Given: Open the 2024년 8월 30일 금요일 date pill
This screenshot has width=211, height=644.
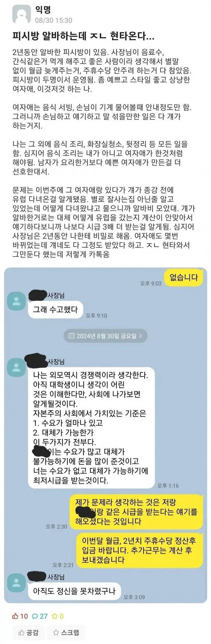Looking at the screenshot, I should click(105, 336).
